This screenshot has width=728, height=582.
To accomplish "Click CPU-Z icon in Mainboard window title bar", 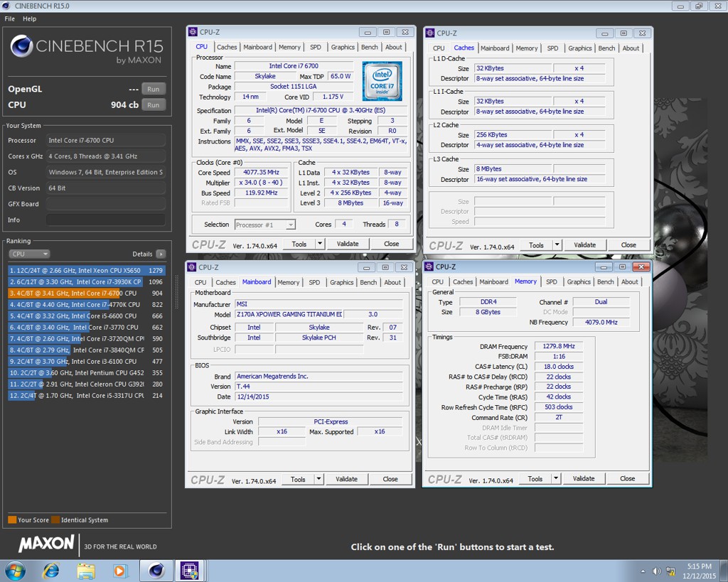I will [192, 267].
